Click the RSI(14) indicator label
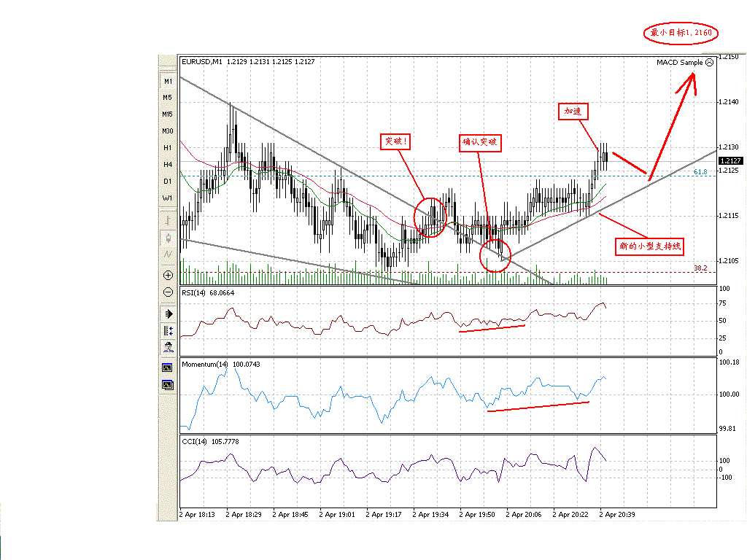 point(193,293)
